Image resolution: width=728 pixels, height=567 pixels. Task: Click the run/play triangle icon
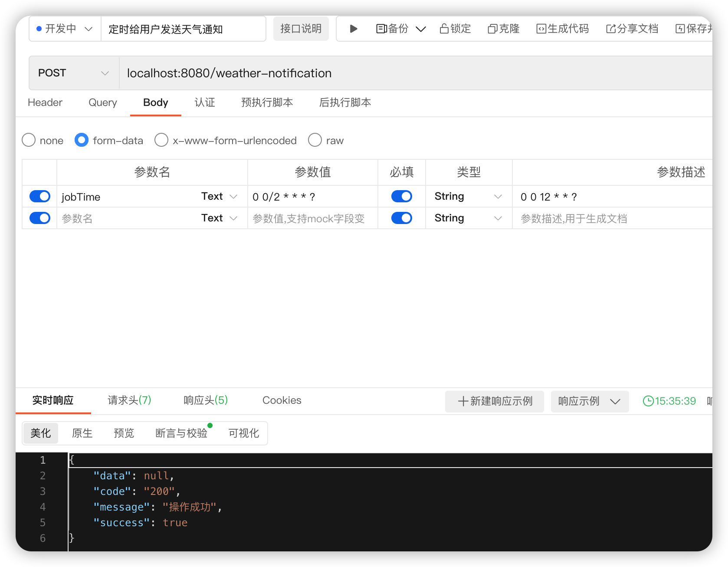pos(354,29)
